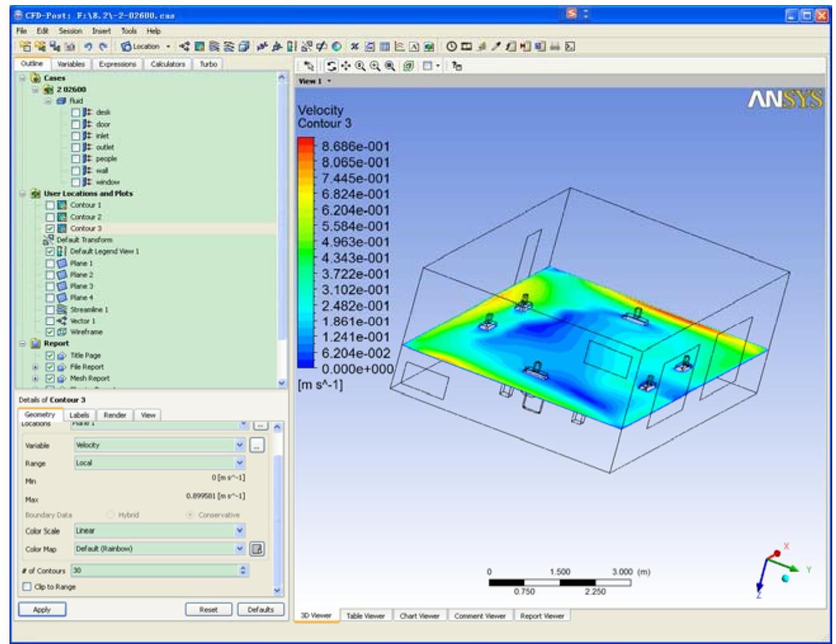The height and width of the screenshot is (644, 836).
Task: Open the Session menu
Action: (70, 30)
